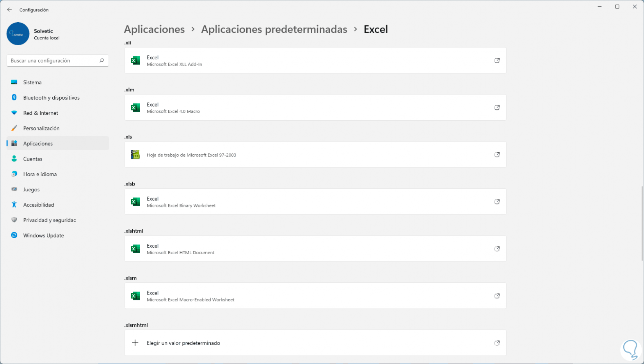This screenshot has width=644, height=364.
Task: Navigate to Aplicaciones breadcrumb link
Action: tap(154, 29)
